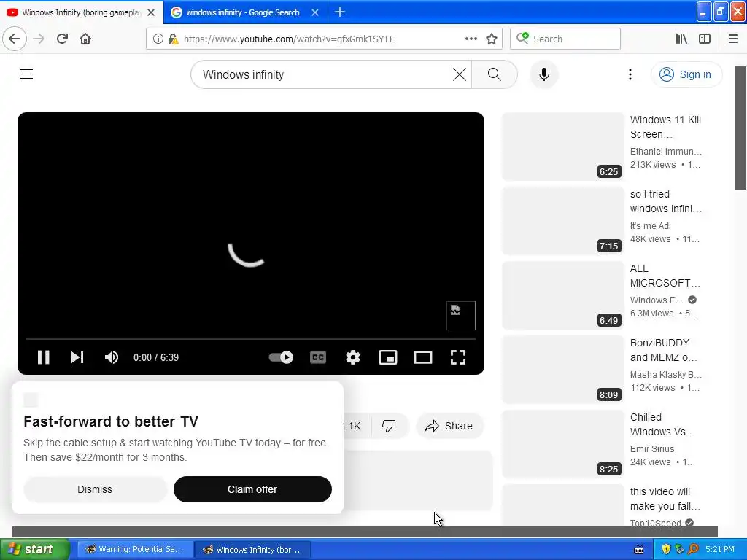Dismiss the YouTube TV offer
The image size is (747, 560).
(95, 489)
